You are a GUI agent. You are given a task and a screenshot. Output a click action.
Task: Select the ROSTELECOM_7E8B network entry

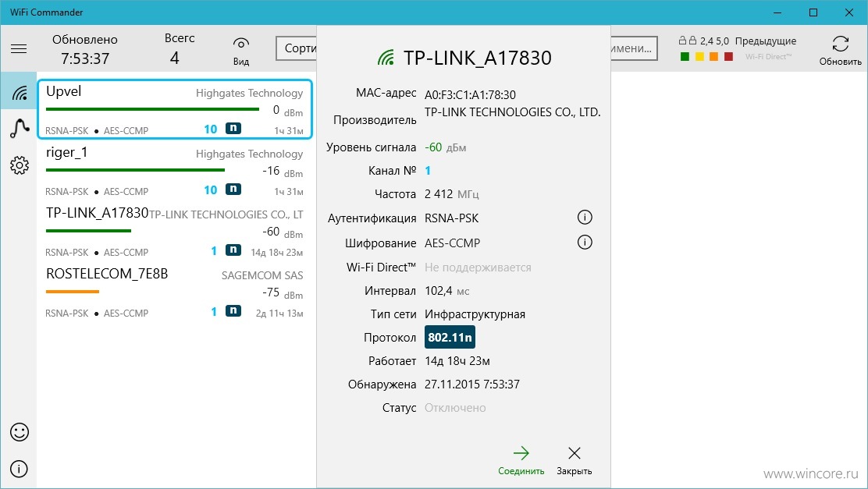point(175,292)
